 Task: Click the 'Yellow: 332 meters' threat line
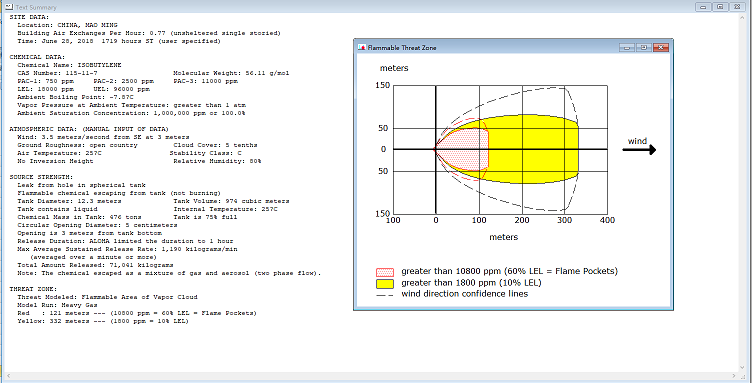point(103,321)
